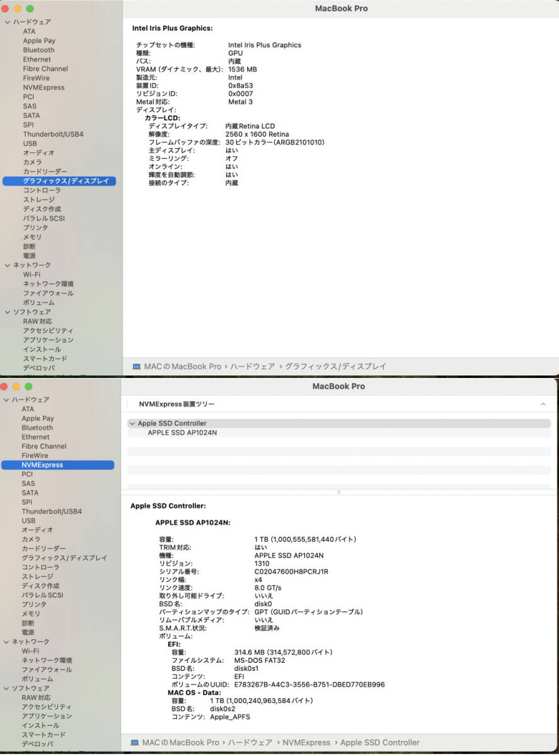
Task: Click the VRAM value 1536 MB
Action: (x=243, y=69)
